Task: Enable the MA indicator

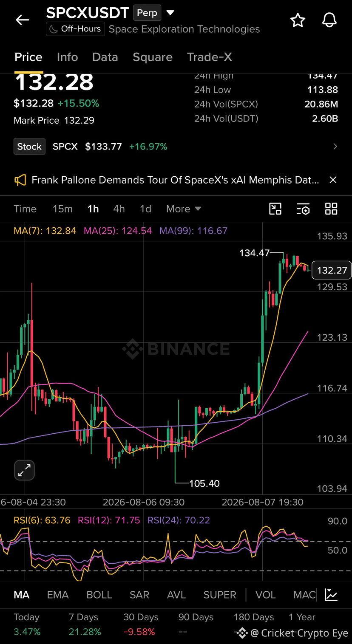Action: point(22,595)
